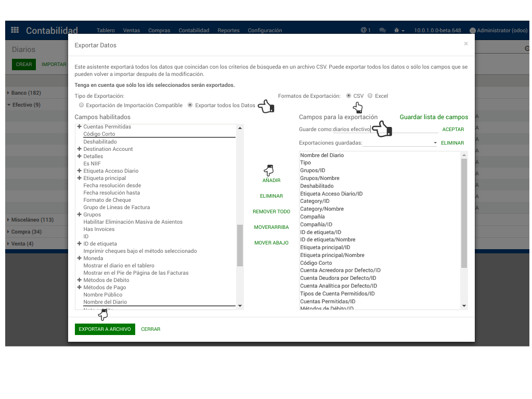Click the AÑADIR button
This screenshot has height=399, width=532.
271,181
